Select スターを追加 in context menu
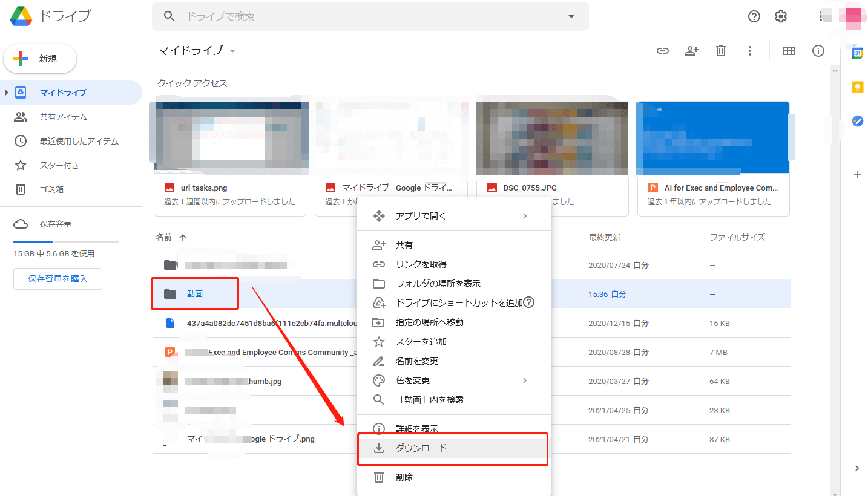 coord(454,342)
